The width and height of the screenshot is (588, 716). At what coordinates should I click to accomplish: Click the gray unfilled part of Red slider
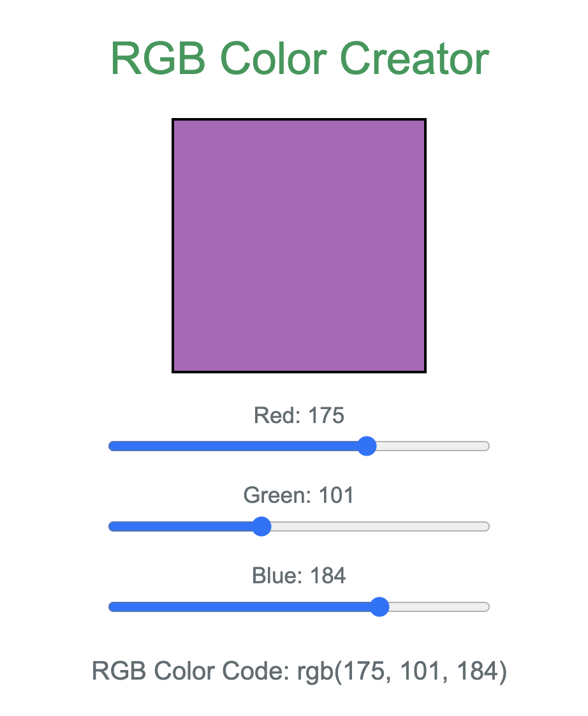click(432, 446)
